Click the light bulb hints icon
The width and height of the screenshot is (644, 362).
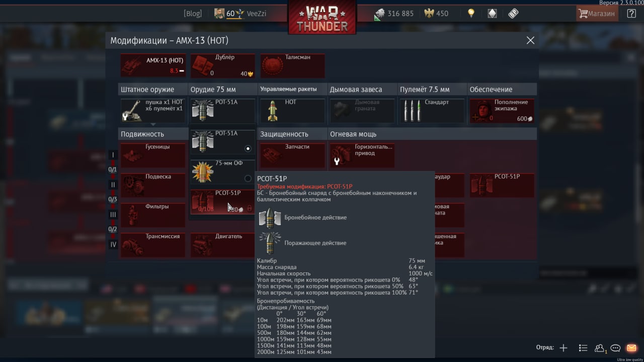471,14
